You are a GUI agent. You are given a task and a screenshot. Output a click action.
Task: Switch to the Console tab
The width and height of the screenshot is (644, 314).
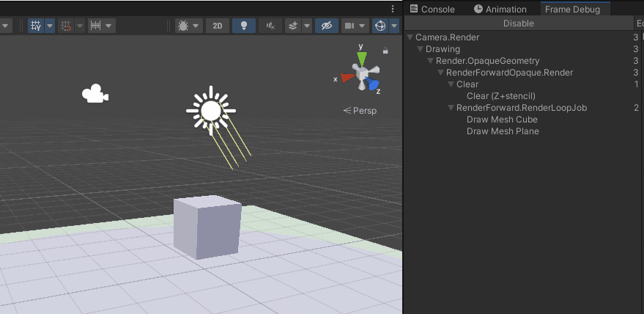tap(432, 9)
